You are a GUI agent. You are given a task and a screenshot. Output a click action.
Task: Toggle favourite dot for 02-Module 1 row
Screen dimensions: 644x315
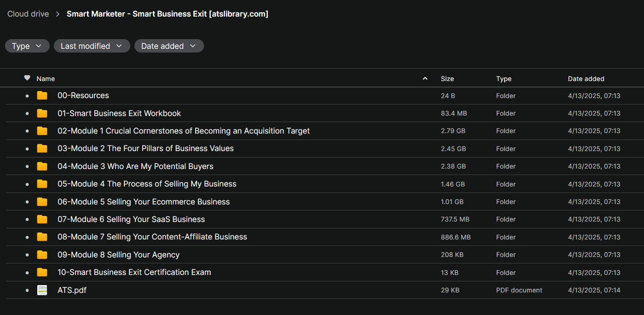coord(27,131)
